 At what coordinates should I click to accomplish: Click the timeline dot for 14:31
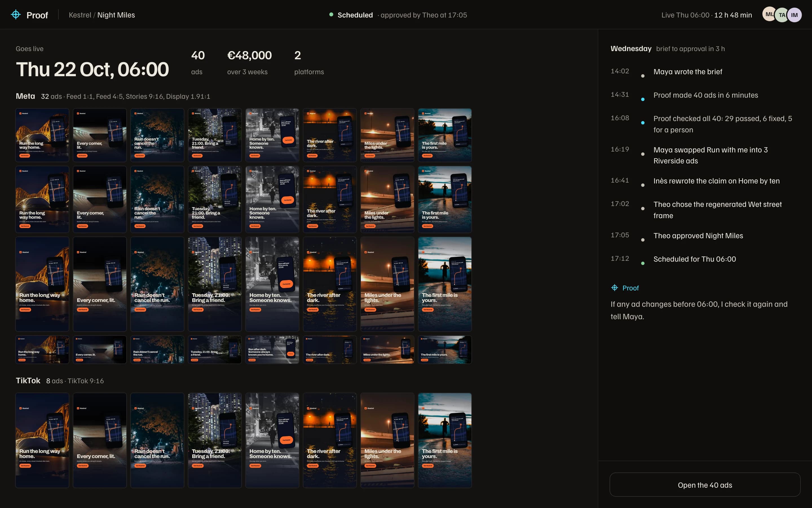pos(643,99)
